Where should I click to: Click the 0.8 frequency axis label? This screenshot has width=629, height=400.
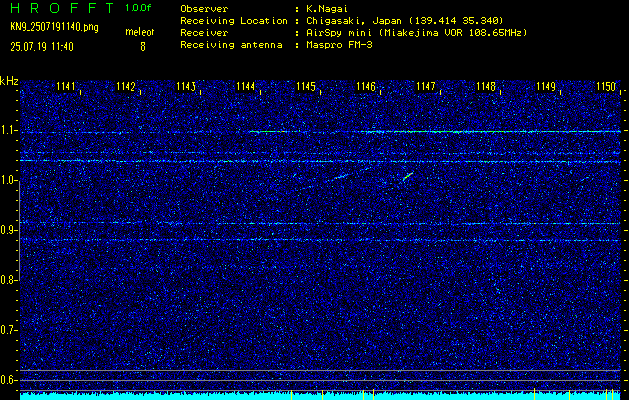(7, 280)
